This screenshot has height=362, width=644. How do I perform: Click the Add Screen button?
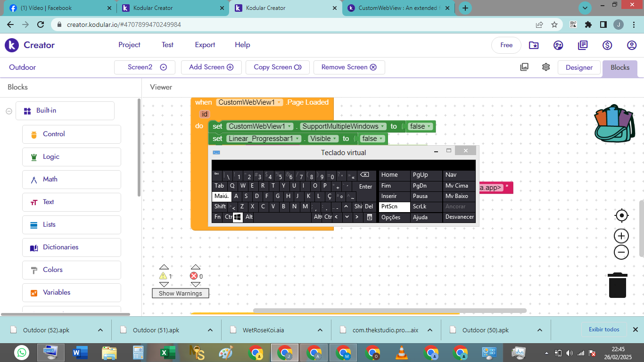(x=211, y=67)
